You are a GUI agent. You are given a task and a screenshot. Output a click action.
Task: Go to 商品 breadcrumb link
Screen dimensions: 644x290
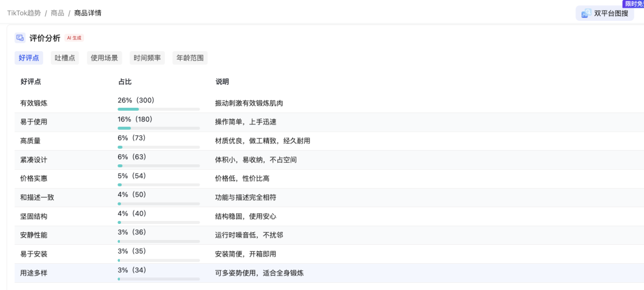point(57,13)
